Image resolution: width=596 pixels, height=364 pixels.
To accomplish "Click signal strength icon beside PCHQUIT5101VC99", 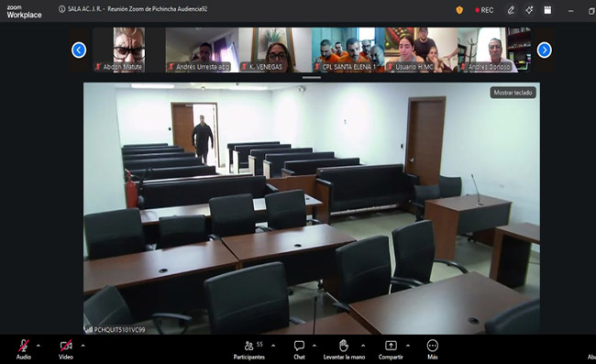I will pyautogui.click(x=89, y=329).
